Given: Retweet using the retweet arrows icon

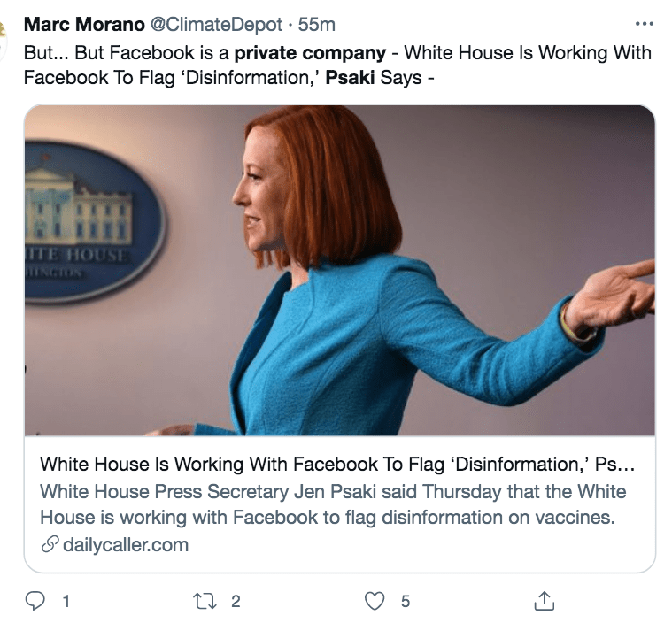Looking at the screenshot, I should pos(205,601).
